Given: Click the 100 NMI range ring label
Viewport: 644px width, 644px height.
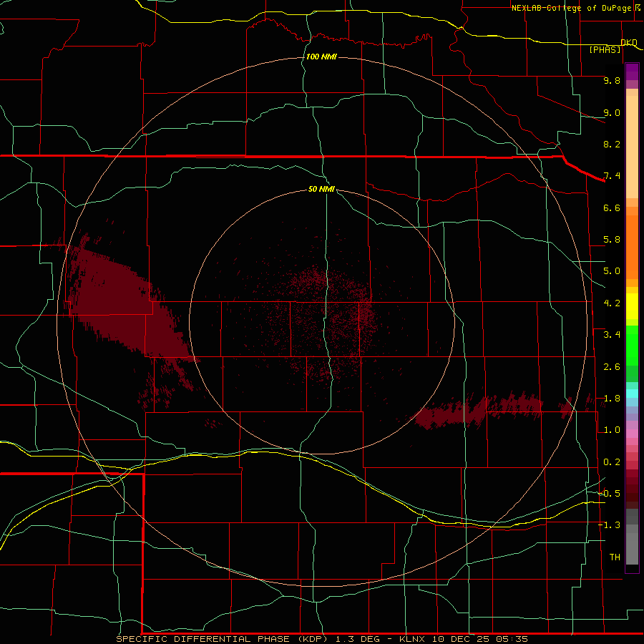Looking at the screenshot, I should [x=321, y=57].
